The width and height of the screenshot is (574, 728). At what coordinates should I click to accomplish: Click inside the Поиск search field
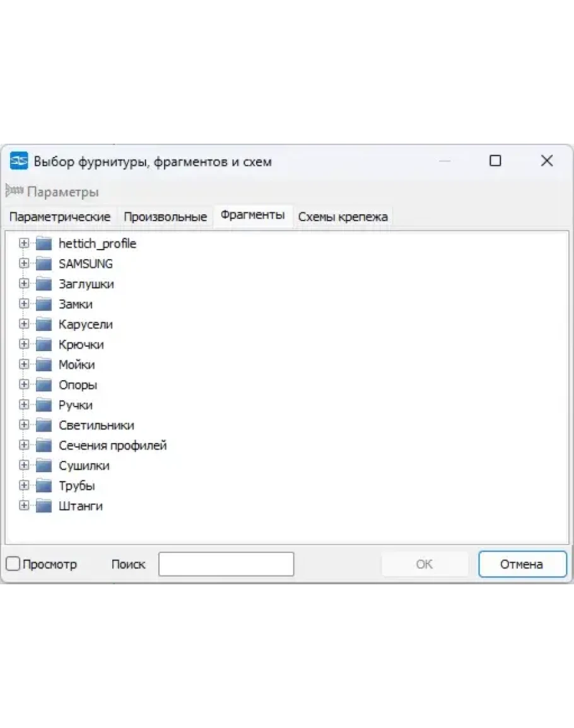tap(226, 564)
